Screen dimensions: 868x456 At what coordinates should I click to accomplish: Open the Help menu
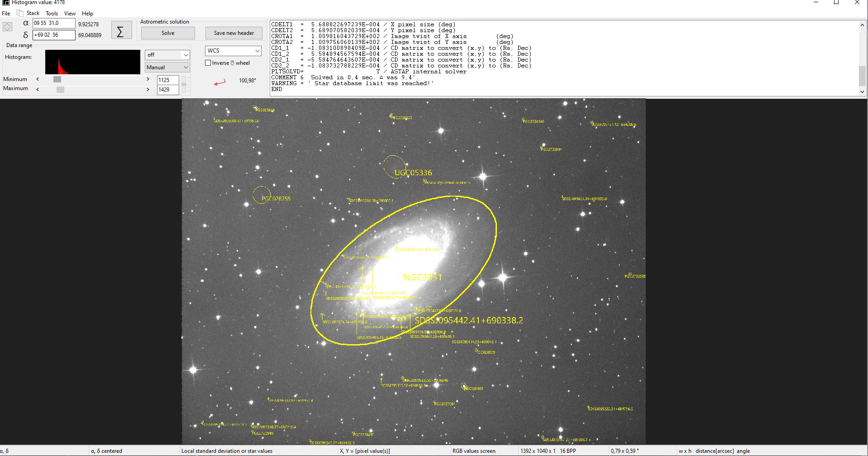[x=87, y=14]
